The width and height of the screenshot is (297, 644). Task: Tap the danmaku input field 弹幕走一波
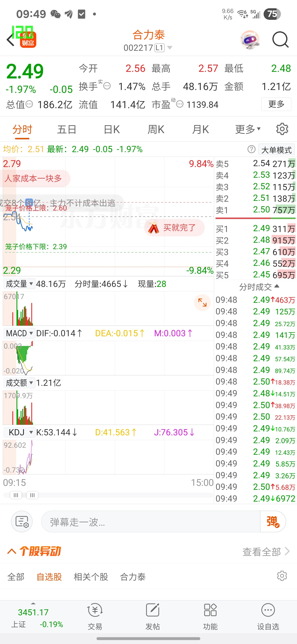(151, 522)
